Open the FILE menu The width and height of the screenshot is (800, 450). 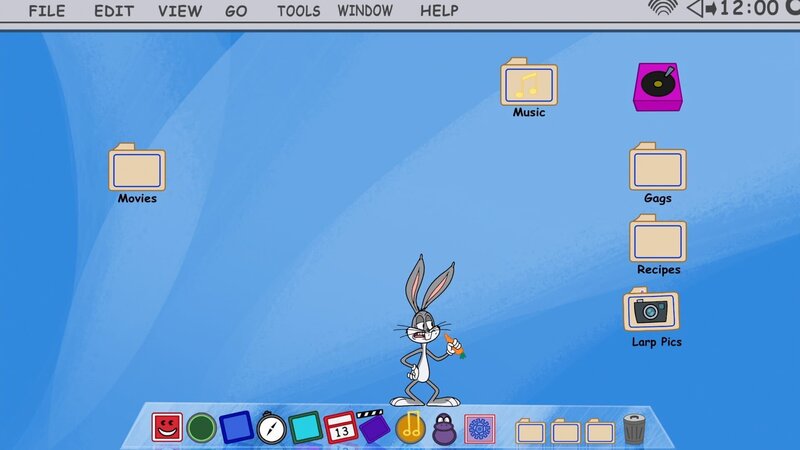(46, 11)
